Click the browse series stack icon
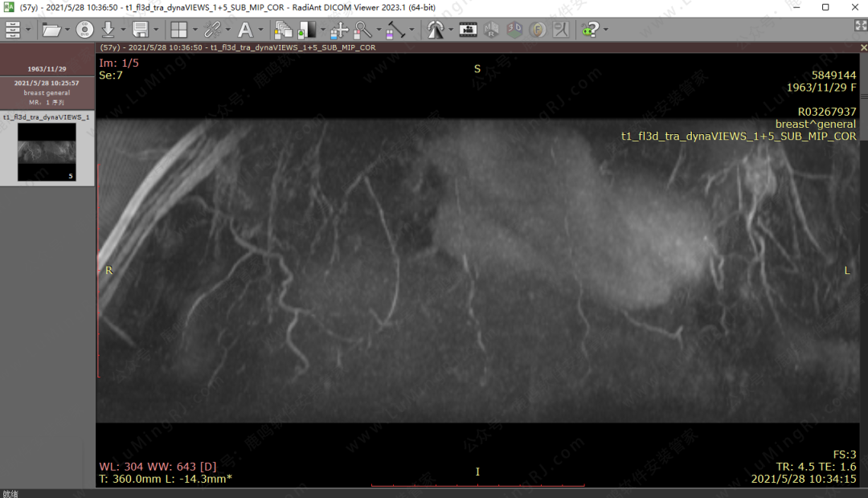Screen dimensions: 868x498 pyautogui.click(x=283, y=30)
